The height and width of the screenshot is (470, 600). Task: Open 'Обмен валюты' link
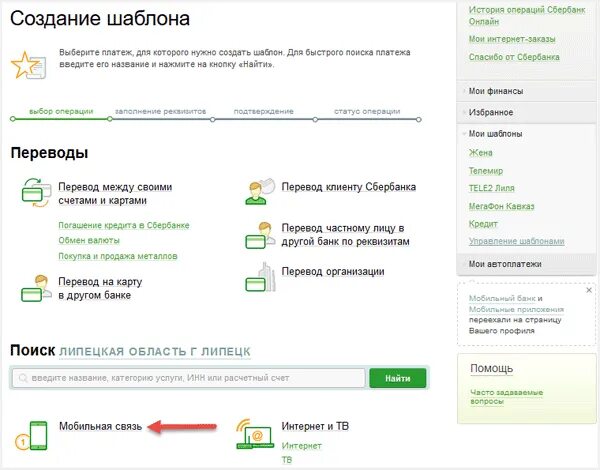89,240
